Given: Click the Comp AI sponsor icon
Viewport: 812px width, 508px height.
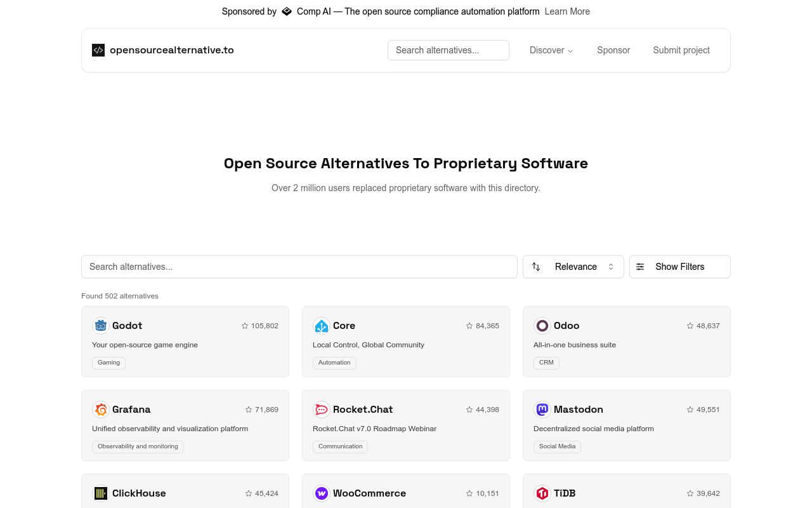Looking at the screenshot, I should (287, 11).
